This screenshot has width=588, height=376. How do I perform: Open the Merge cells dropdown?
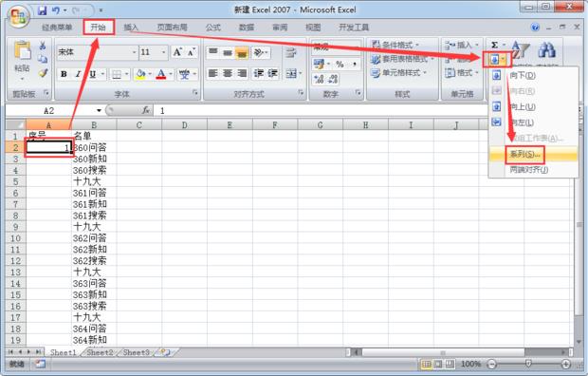click(301, 73)
